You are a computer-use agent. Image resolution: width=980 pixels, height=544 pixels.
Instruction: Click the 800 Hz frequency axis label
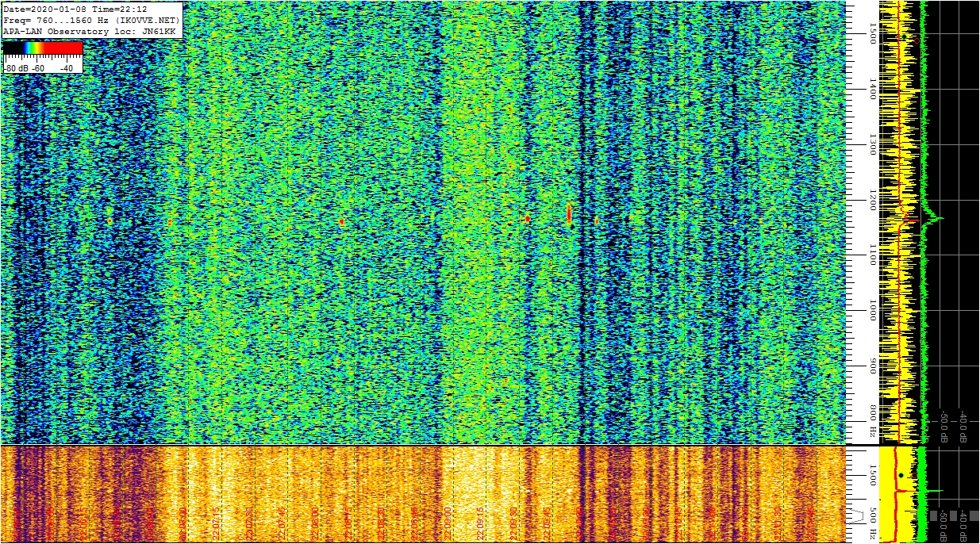[872, 422]
